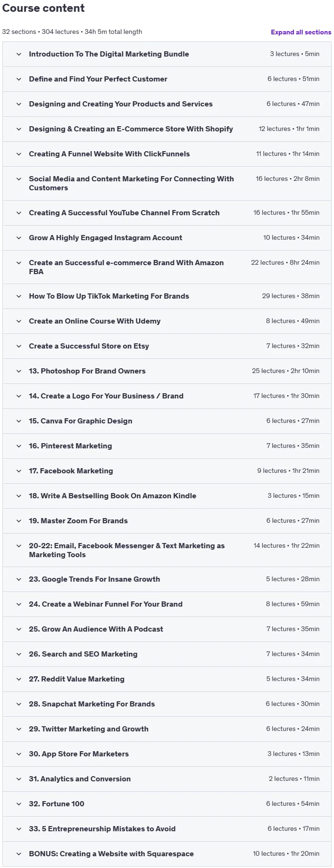334x868 pixels.
Task: Click the BONUS Squarespace Website section row
Action: (167, 854)
